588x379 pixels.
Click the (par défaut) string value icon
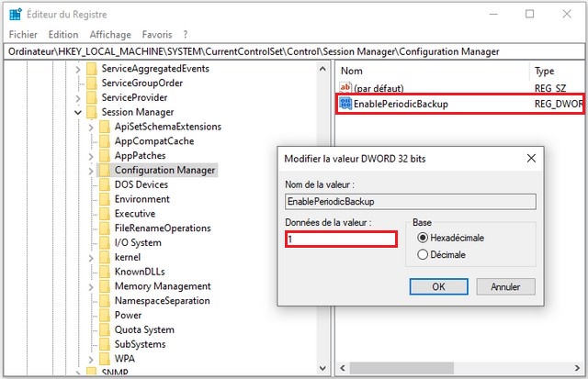coord(346,88)
